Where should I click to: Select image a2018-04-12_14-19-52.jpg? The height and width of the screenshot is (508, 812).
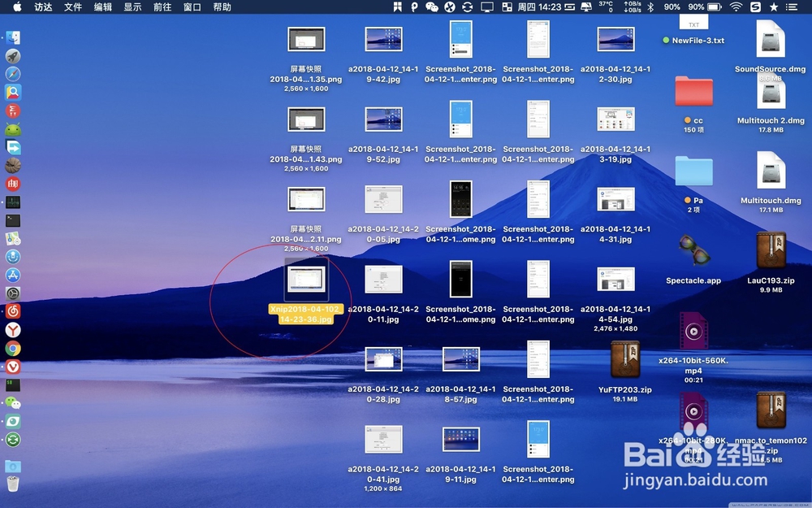point(383,119)
